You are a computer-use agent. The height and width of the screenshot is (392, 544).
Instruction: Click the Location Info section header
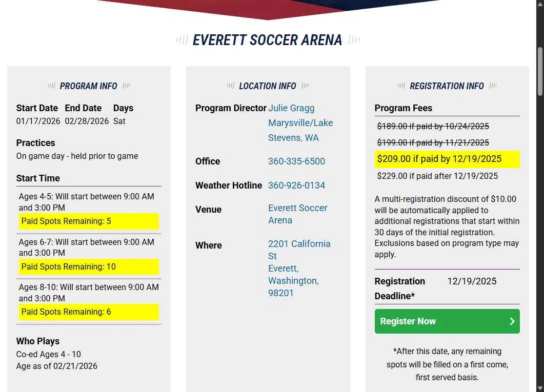tap(267, 86)
